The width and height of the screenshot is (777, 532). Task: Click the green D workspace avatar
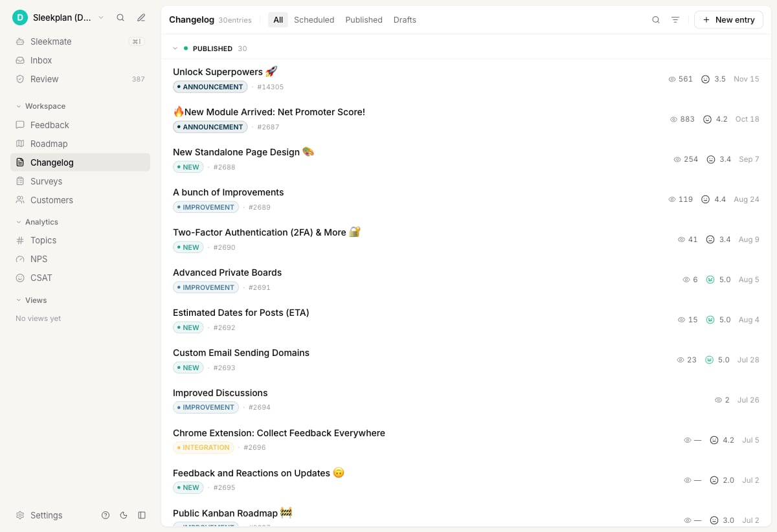[20, 17]
